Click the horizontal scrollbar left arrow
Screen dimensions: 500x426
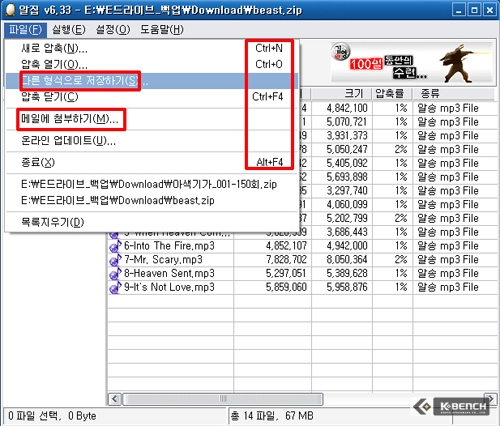click(x=115, y=399)
